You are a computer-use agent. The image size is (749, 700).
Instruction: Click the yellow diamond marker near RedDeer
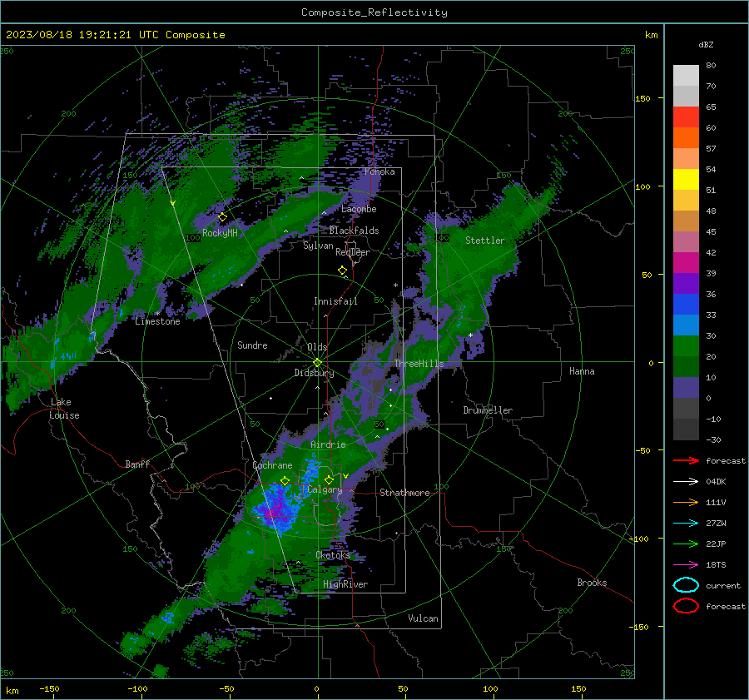click(342, 271)
